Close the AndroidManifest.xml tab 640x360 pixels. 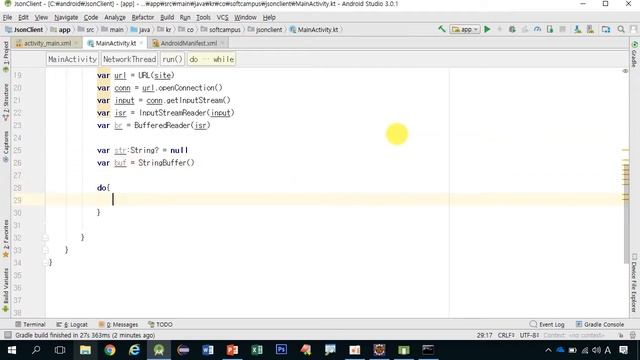coord(222,43)
